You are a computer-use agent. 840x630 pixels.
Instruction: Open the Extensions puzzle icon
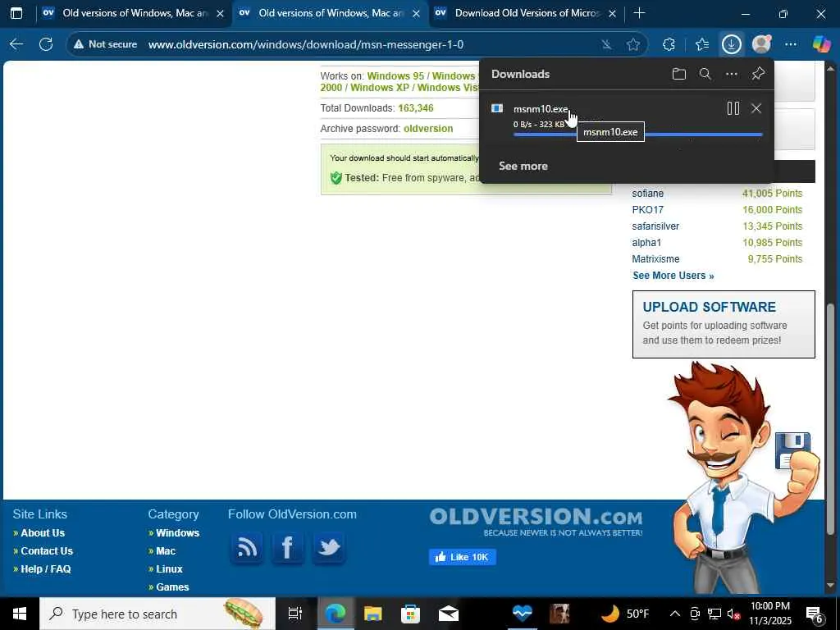click(669, 44)
